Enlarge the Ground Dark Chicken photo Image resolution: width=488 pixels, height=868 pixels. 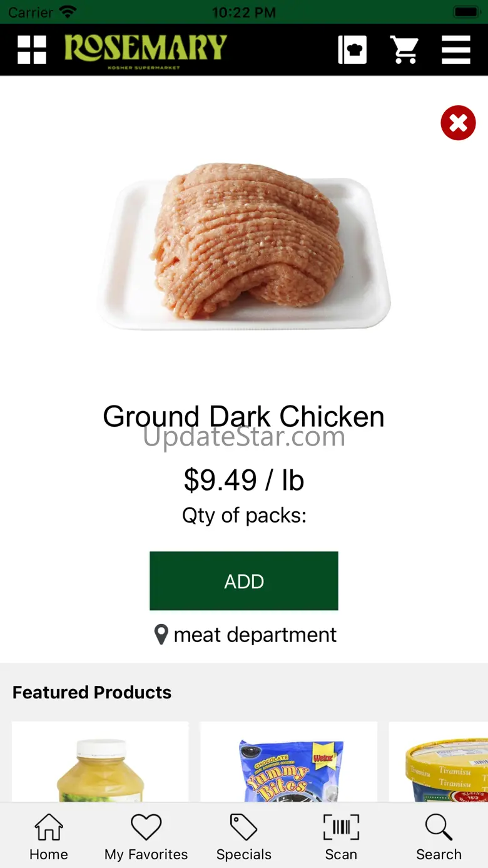[244, 245]
